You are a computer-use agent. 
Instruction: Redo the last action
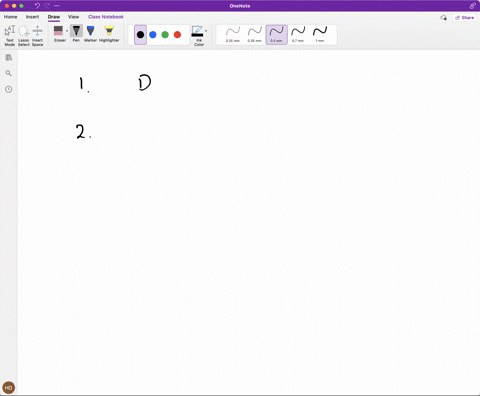[47, 6]
